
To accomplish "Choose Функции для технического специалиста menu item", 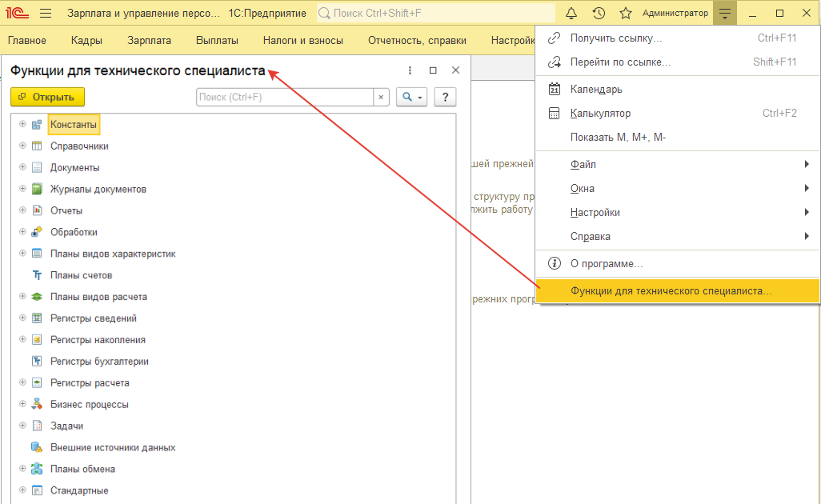I will (x=671, y=291).
